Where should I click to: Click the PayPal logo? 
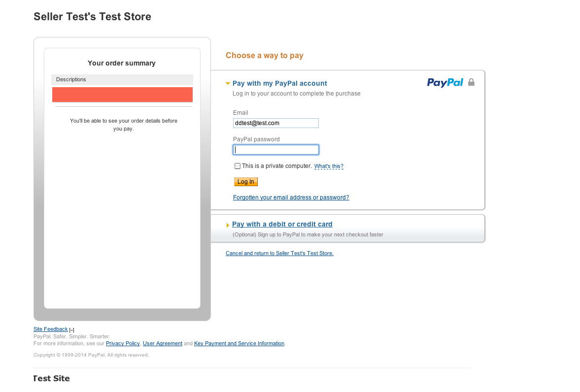[445, 83]
